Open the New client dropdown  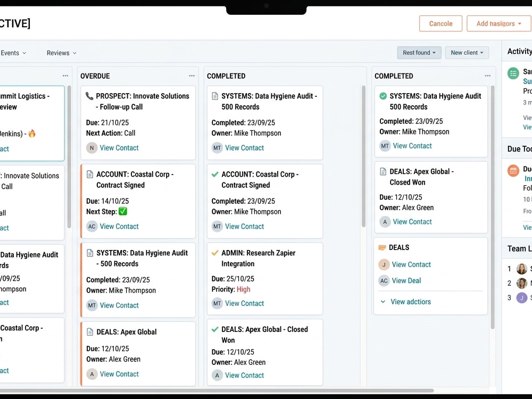467,53
